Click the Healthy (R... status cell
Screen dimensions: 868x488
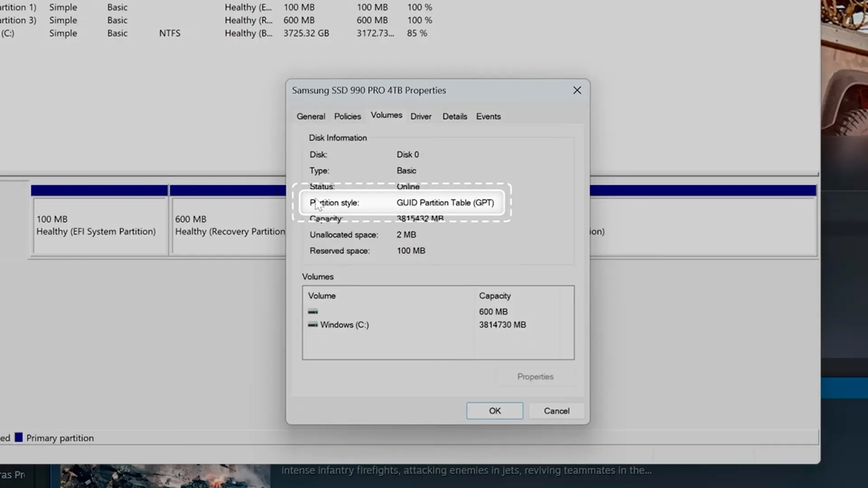coord(248,20)
